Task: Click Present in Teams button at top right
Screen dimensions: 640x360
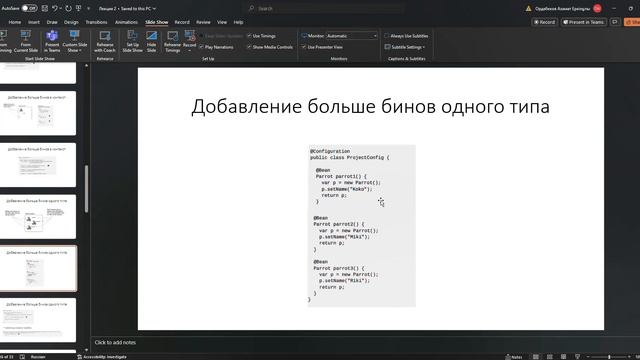Action: (583, 22)
